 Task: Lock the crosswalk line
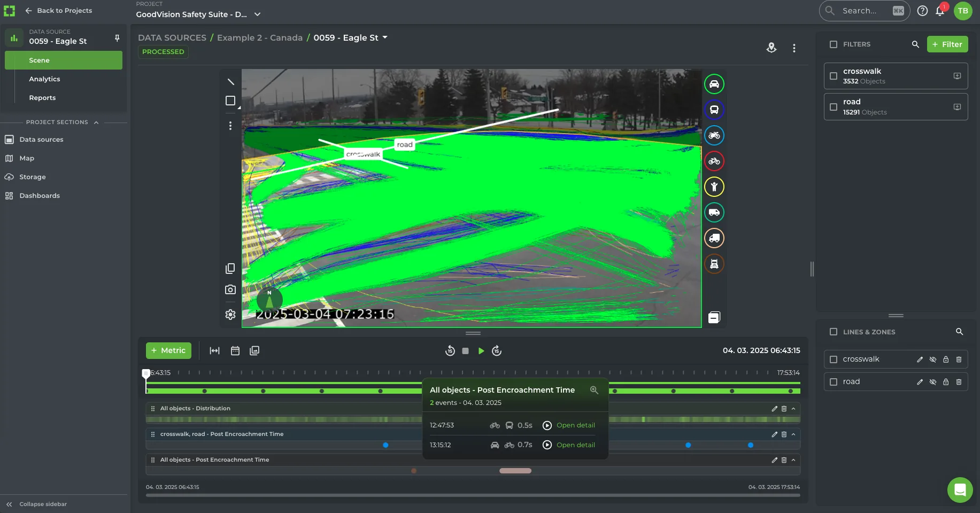pyautogui.click(x=946, y=359)
